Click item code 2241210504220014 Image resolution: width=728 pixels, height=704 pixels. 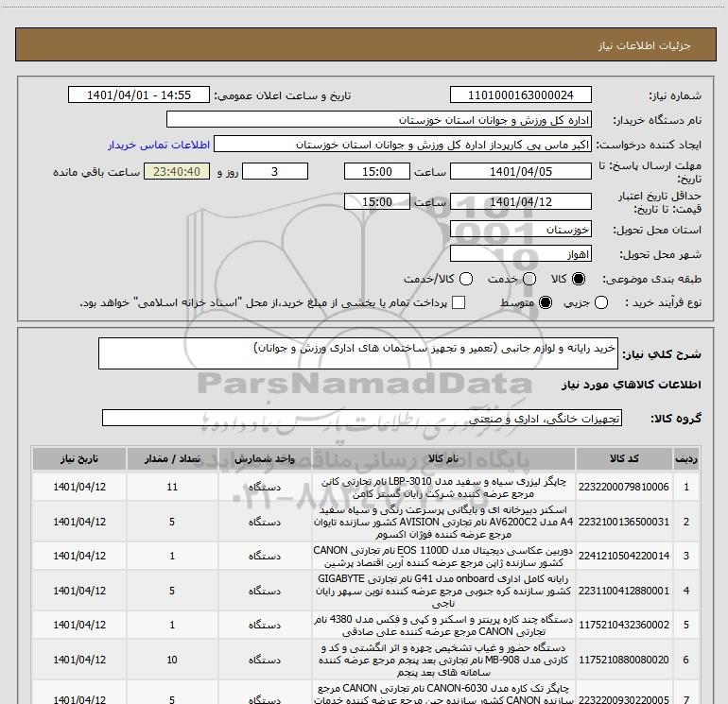click(x=624, y=556)
